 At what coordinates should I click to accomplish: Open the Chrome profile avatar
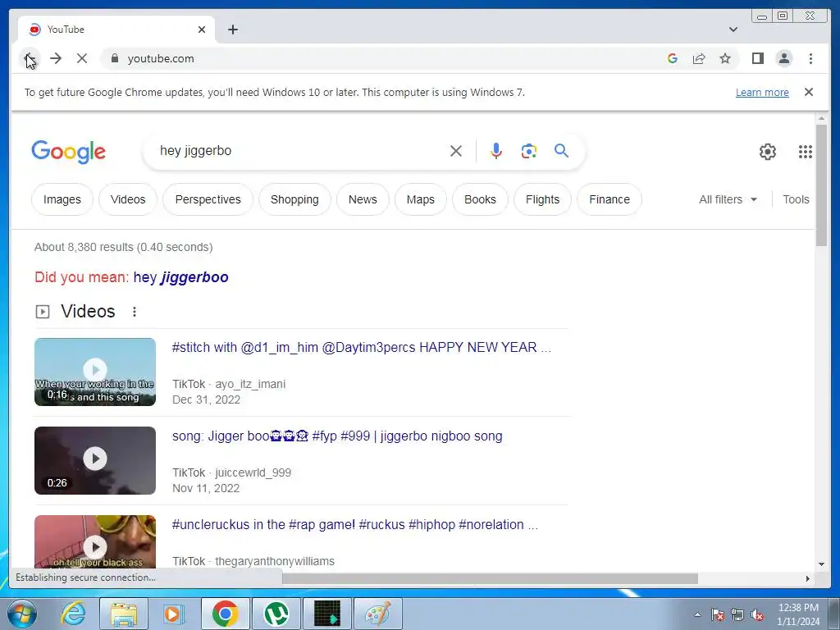[783, 58]
